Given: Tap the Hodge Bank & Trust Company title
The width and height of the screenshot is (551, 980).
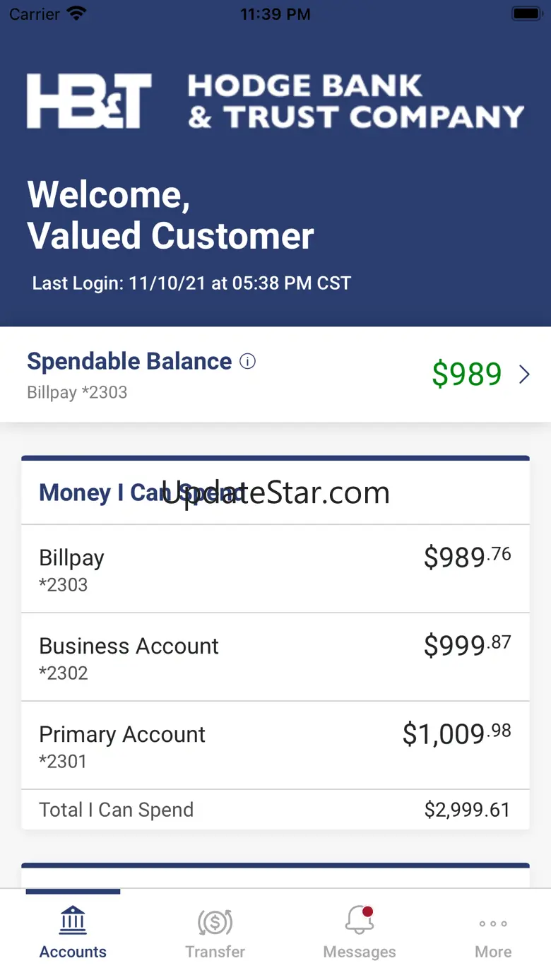Looking at the screenshot, I should pyautogui.click(x=356, y=102).
